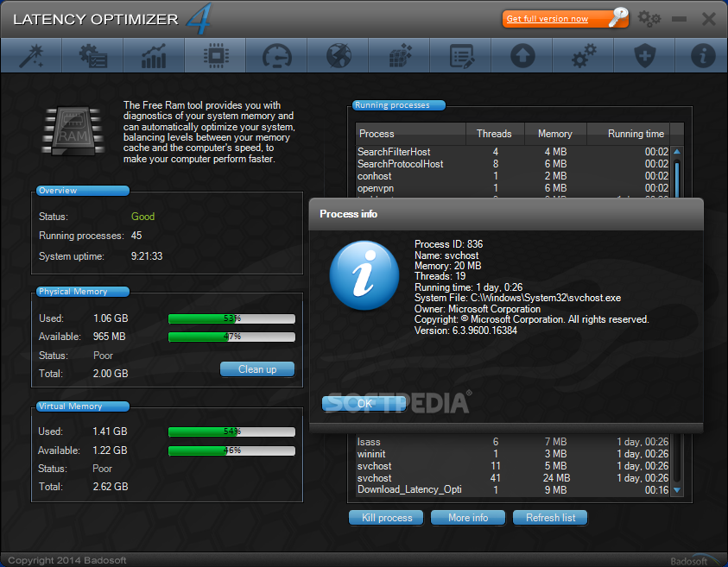Minimize the Latency Optimizer window
The image size is (728, 567).
(679, 19)
